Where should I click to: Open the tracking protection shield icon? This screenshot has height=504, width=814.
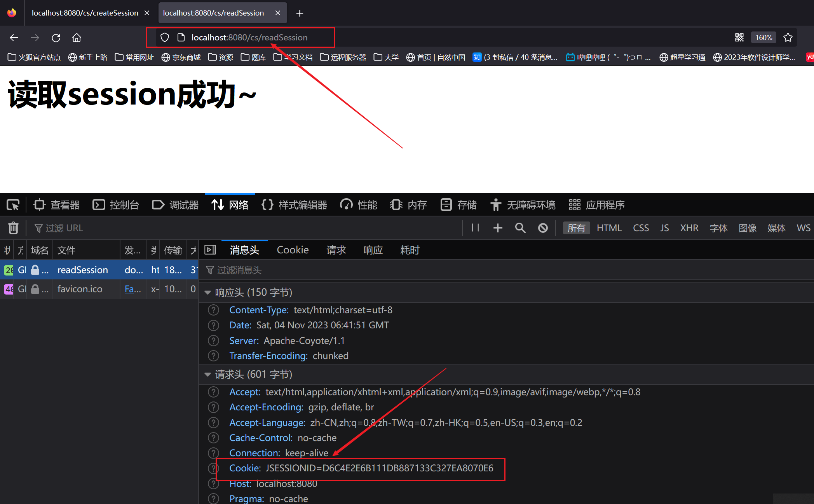point(165,38)
